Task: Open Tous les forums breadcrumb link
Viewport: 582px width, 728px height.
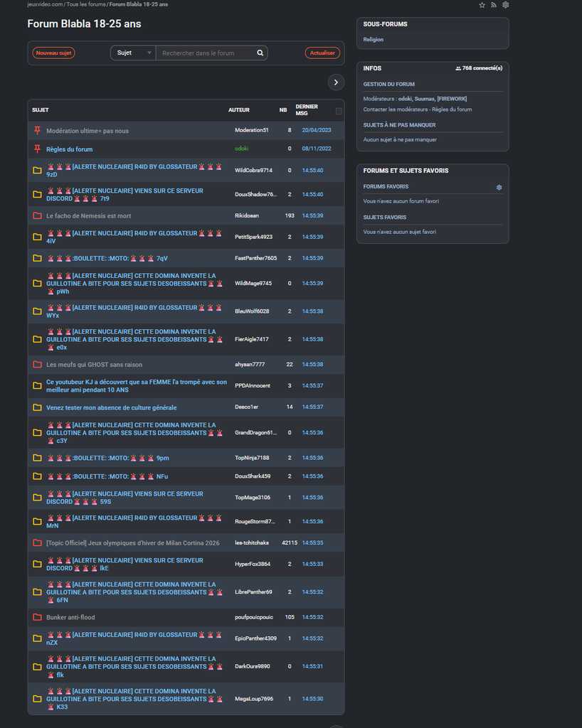Action: [x=86, y=4]
